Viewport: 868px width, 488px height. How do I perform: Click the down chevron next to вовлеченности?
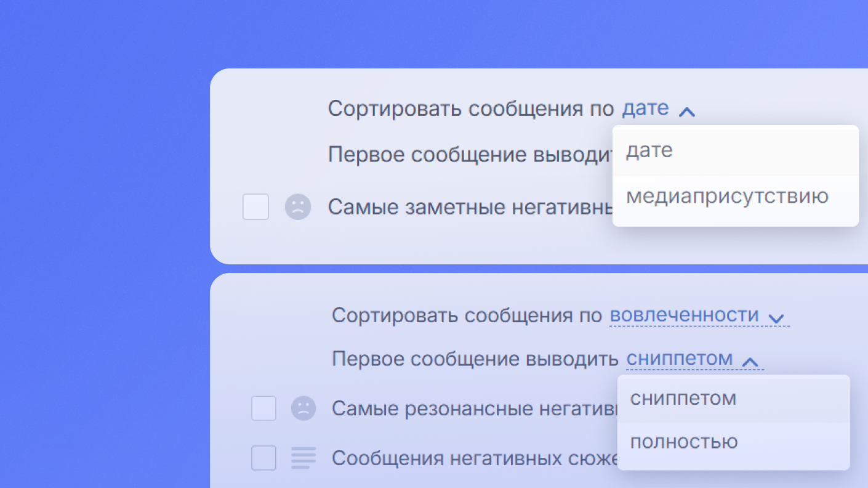click(777, 318)
